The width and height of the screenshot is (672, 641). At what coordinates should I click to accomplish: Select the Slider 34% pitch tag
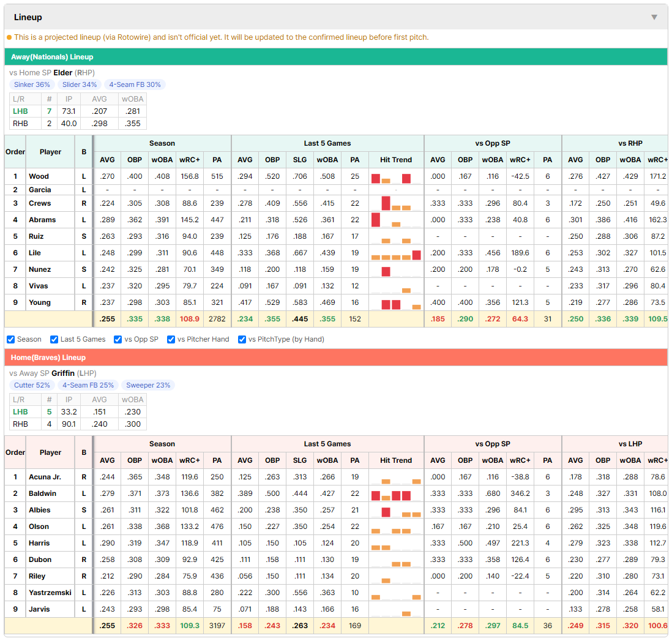(80, 84)
